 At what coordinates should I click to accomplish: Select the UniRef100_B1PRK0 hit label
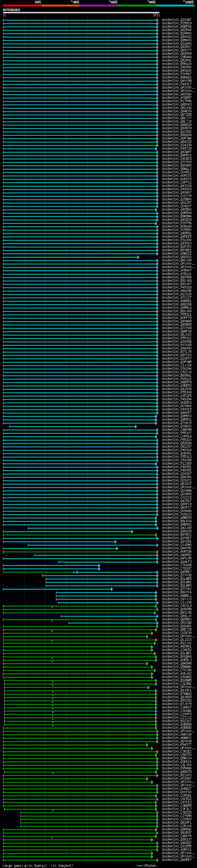click(x=177, y=33)
